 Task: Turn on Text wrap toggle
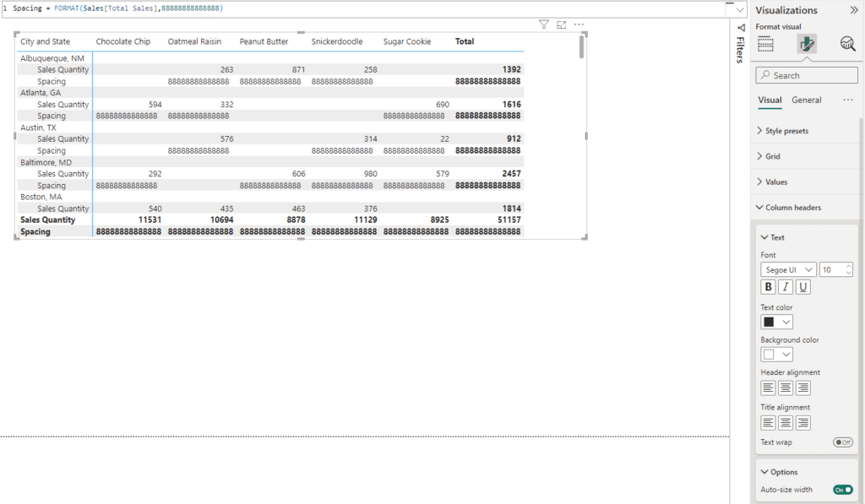(842, 442)
